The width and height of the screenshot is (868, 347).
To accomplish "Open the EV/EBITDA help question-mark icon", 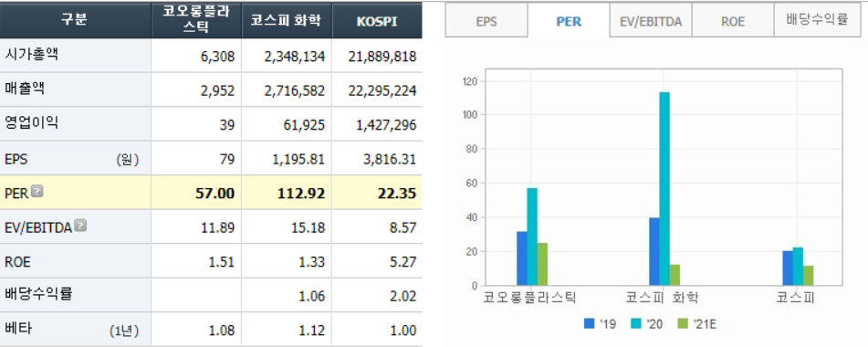I will point(80,226).
